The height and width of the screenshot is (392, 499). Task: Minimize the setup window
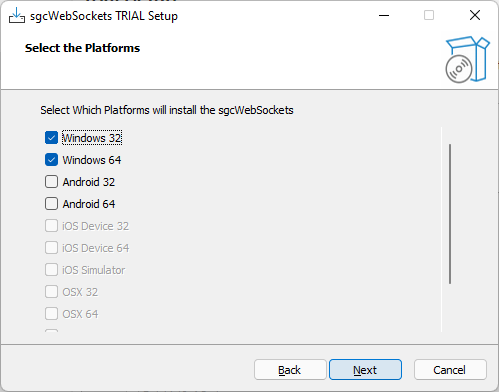point(384,15)
